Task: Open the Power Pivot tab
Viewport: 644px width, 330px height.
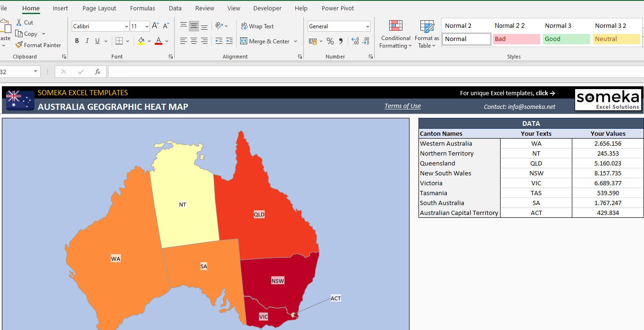Action: pyautogui.click(x=337, y=8)
